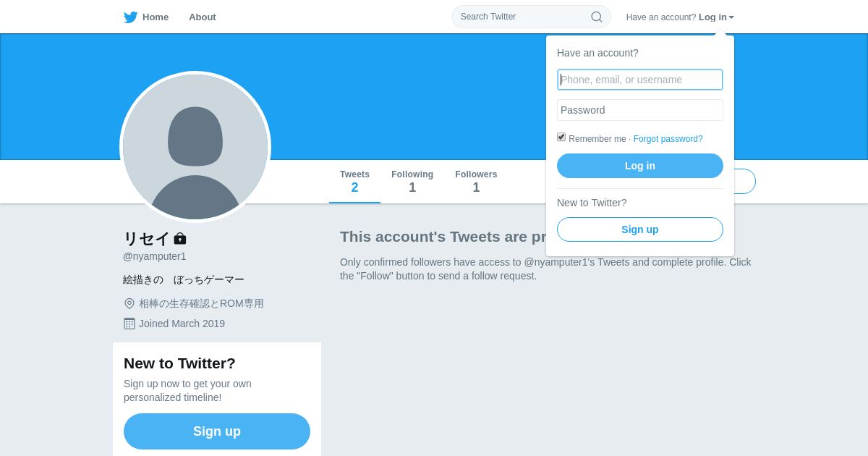Select the Tweets tab

[354, 182]
